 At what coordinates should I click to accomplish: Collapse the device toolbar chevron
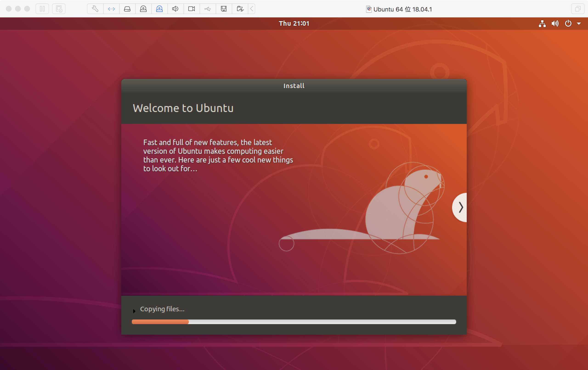(252, 9)
